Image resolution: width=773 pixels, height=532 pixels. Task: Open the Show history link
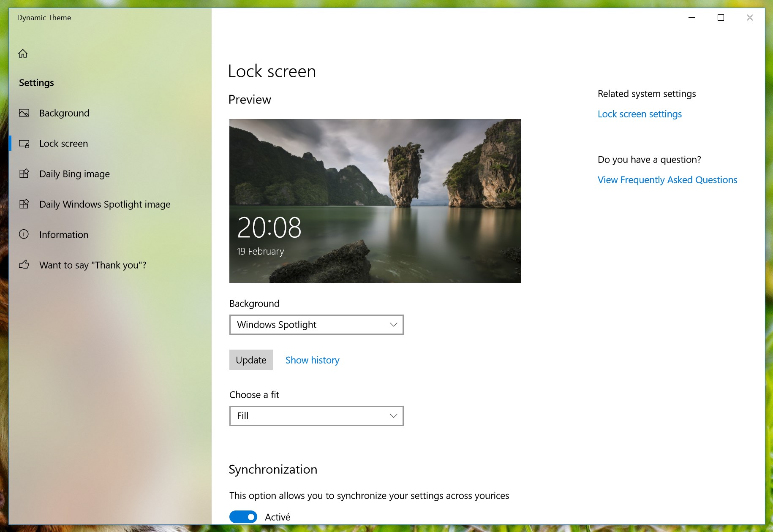pyautogui.click(x=312, y=360)
